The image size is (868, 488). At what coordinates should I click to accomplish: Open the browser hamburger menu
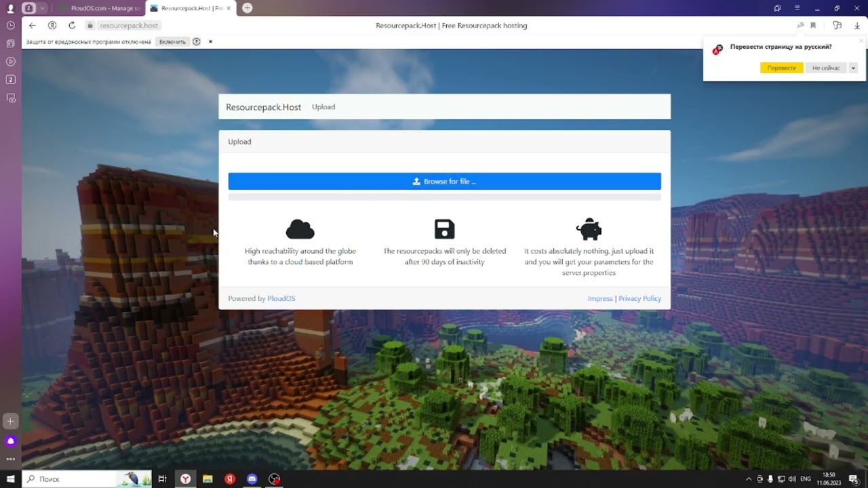point(797,8)
